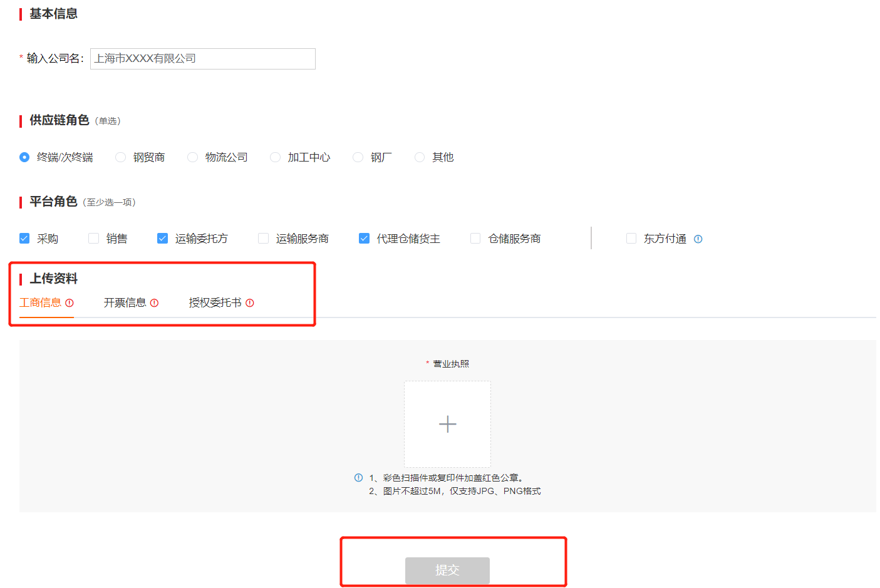Click info icon next to 东方付通

(x=698, y=239)
